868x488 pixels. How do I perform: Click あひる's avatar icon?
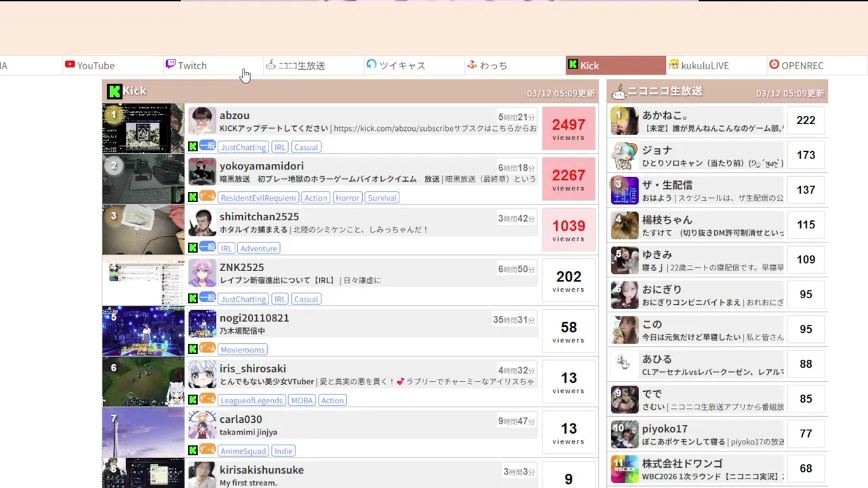(625, 364)
